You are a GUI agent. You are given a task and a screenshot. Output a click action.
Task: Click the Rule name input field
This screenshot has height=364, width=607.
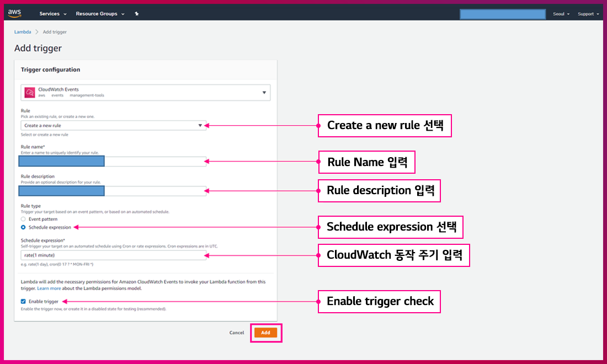pos(155,162)
